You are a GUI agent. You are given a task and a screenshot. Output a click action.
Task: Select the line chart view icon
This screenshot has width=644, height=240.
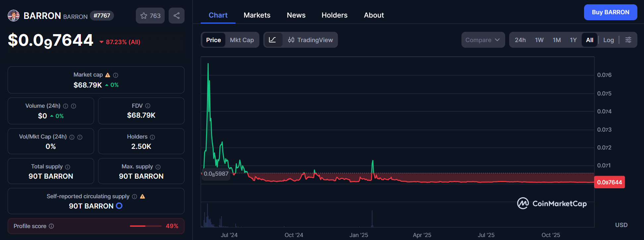pos(272,40)
